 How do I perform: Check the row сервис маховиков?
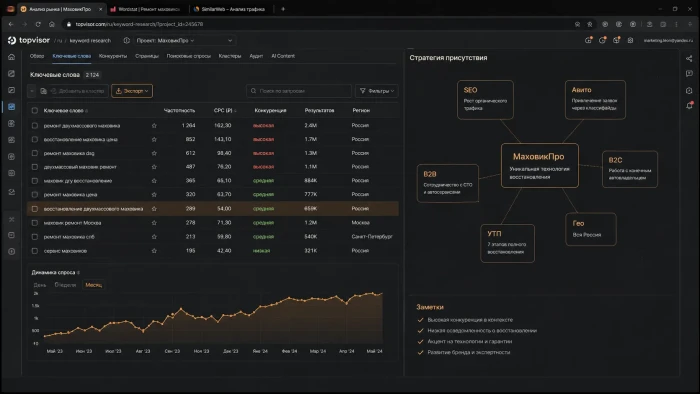pyautogui.click(x=34, y=251)
